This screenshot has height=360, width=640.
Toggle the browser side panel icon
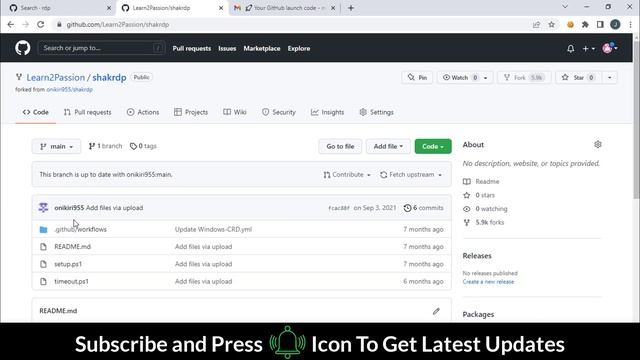(x=600, y=24)
